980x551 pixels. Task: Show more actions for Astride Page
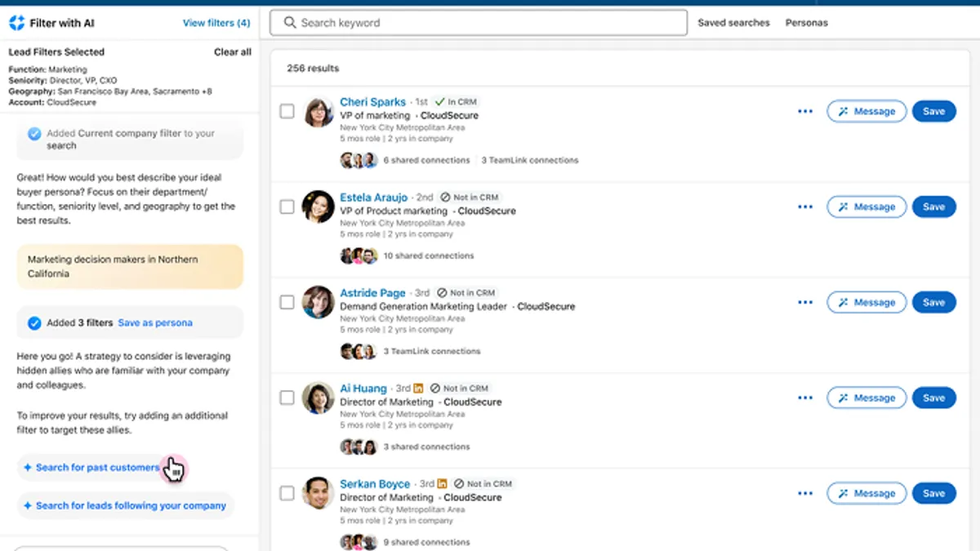tap(805, 303)
